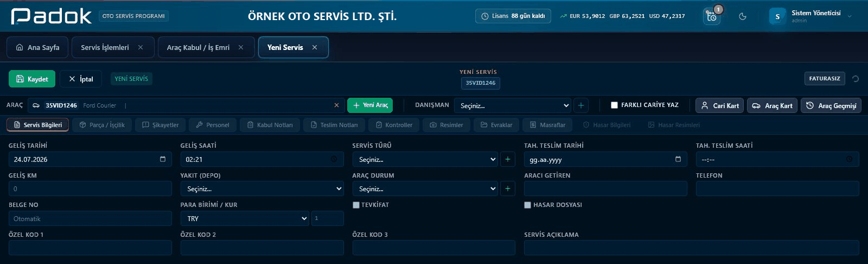
Task: Open the Personel sub-tab
Action: tap(213, 125)
